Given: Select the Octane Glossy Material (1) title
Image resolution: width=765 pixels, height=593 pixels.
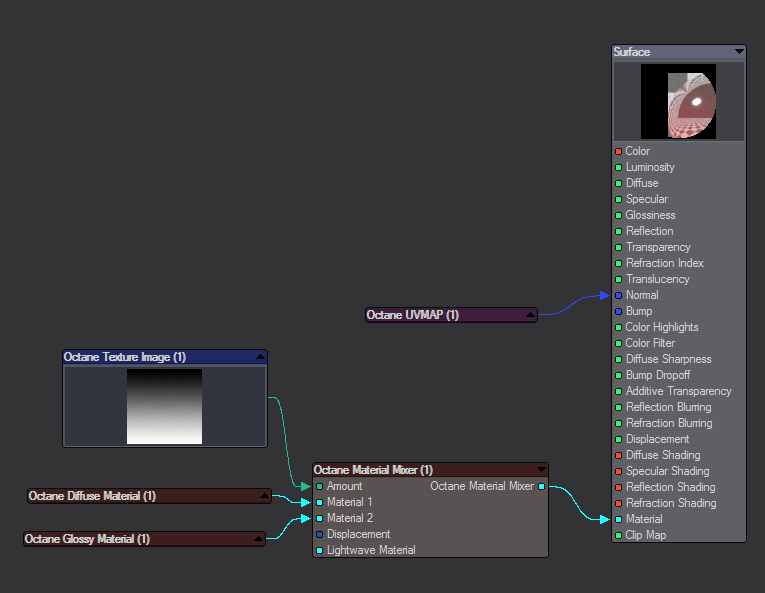Looking at the screenshot, I should click(x=87, y=539).
